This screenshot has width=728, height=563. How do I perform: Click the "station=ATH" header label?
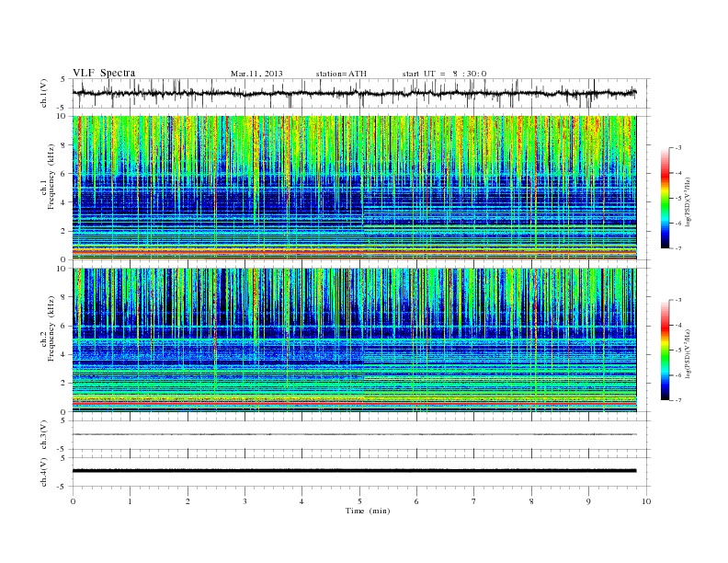(341, 74)
